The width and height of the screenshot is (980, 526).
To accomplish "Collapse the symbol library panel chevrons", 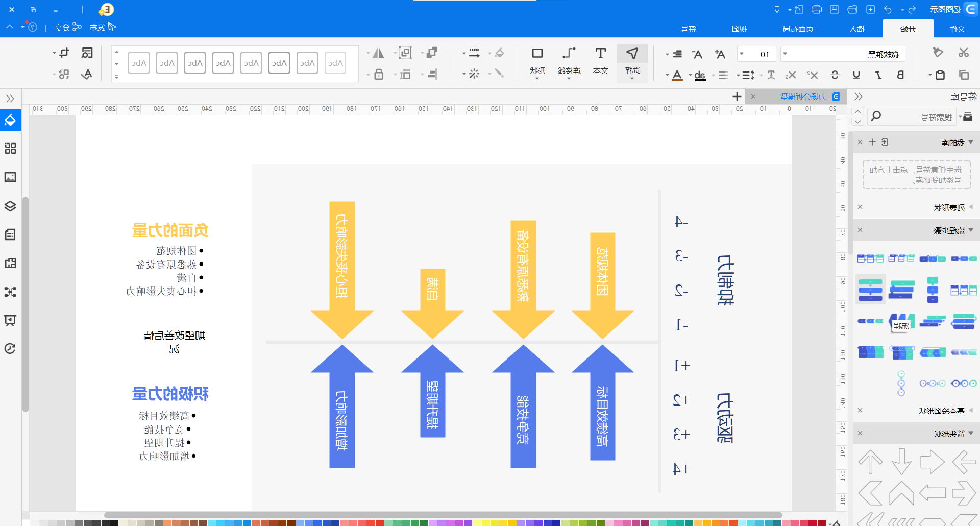I will click(858, 97).
